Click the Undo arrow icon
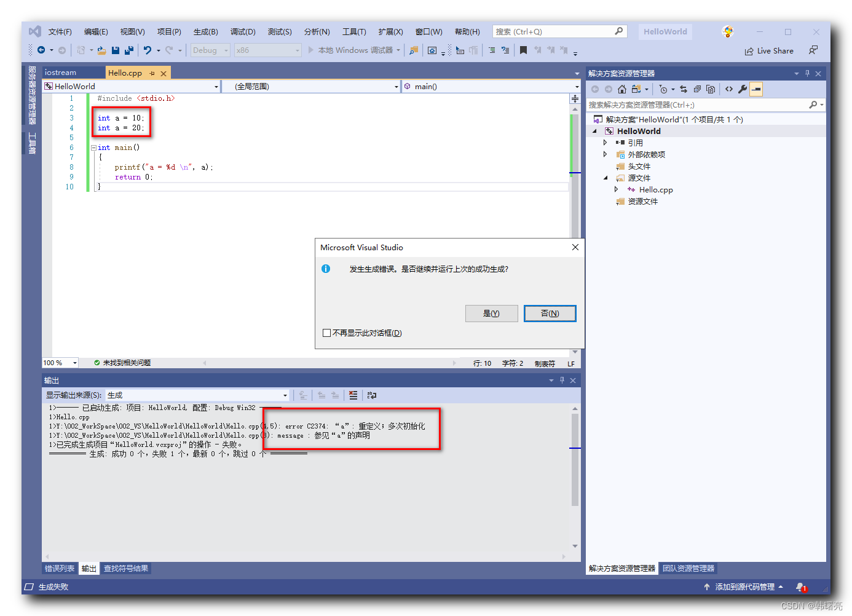This screenshot has width=852, height=616. 148,50
